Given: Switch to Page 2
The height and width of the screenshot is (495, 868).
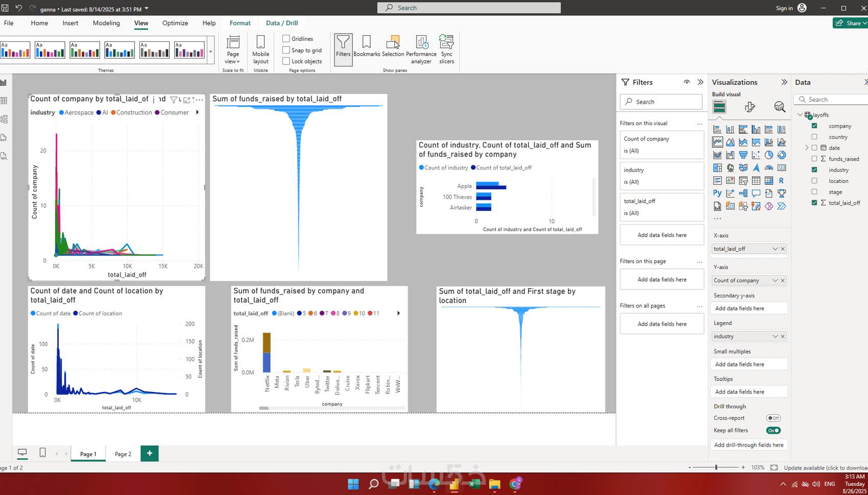Looking at the screenshot, I should [x=123, y=454].
